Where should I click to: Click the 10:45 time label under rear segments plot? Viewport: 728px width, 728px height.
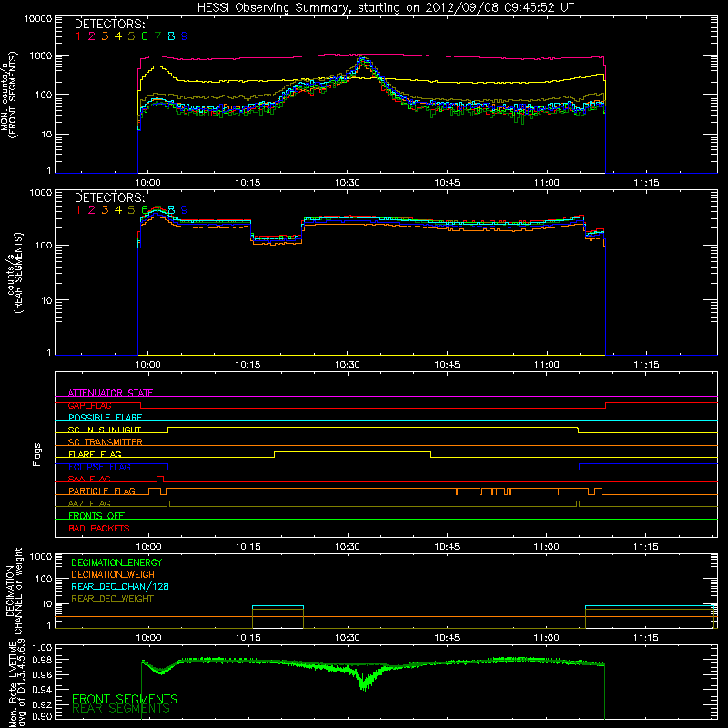pyautogui.click(x=447, y=365)
